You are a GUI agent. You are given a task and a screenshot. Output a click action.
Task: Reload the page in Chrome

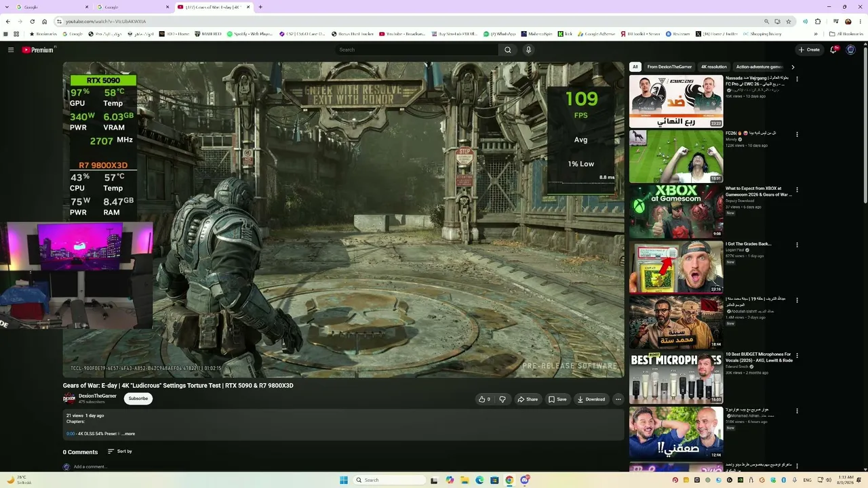(32, 21)
